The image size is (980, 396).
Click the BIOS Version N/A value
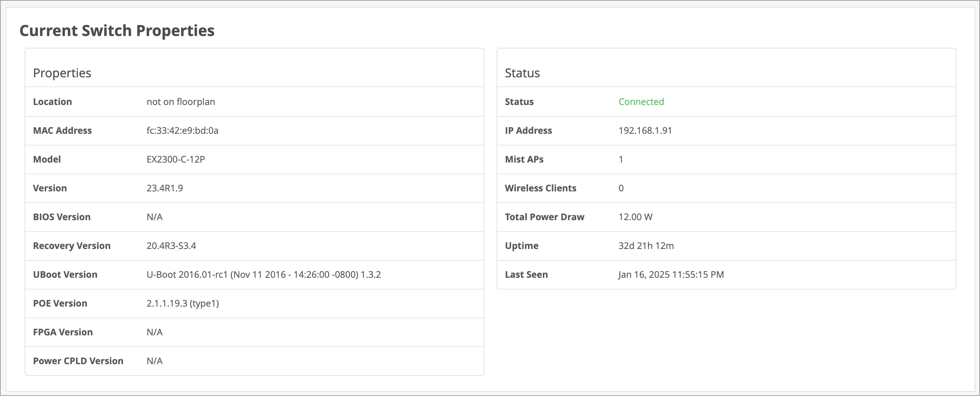(155, 217)
